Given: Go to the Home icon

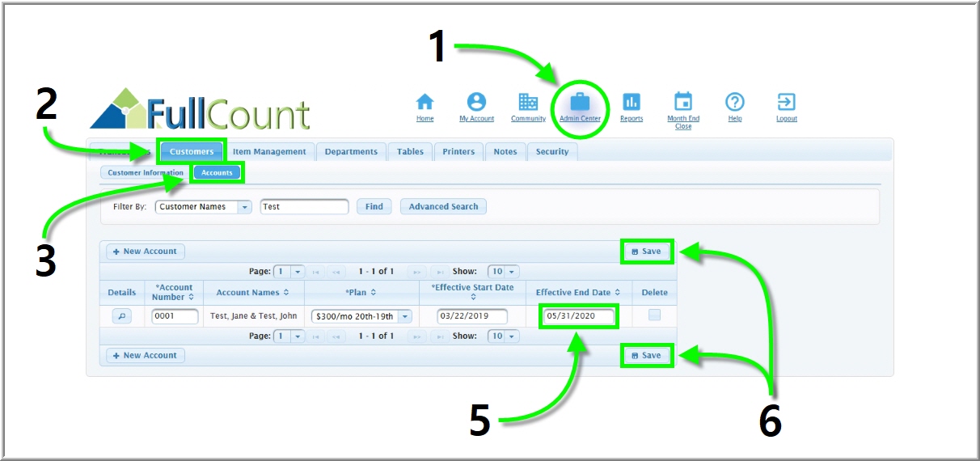Looking at the screenshot, I should [x=425, y=102].
